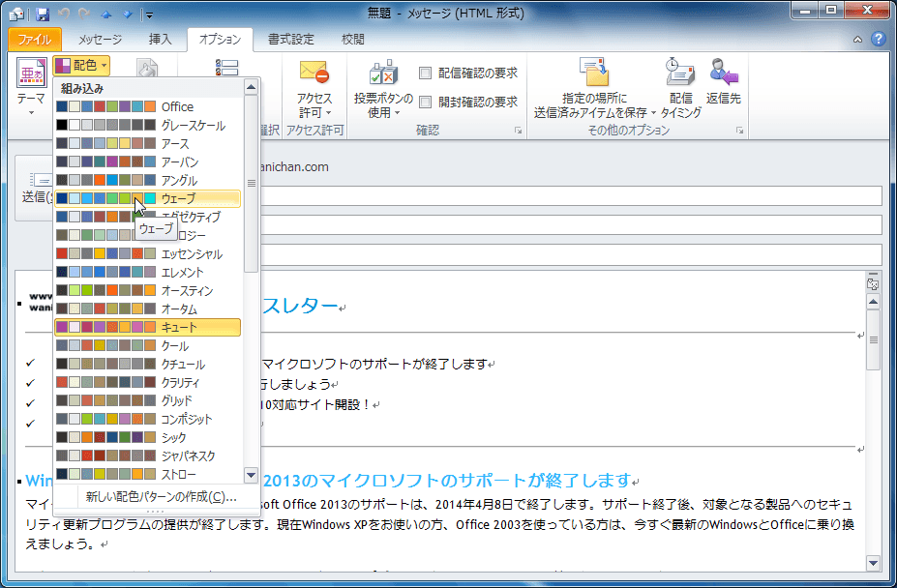Image resolution: width=897 pixels, height=588 pixels.
Task: Switch to the 校閲 tab
Action: [x=352, y=39]
